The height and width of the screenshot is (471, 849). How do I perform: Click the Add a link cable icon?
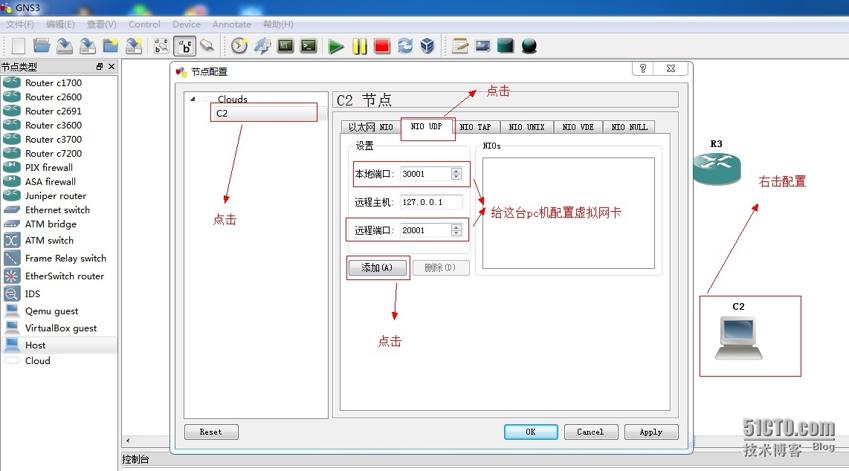tap(207, 46)
